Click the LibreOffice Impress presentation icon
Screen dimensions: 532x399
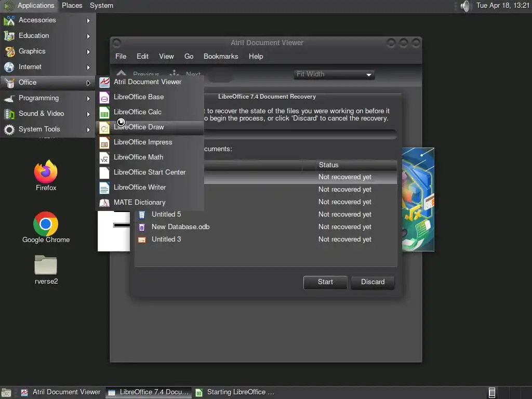104,142
